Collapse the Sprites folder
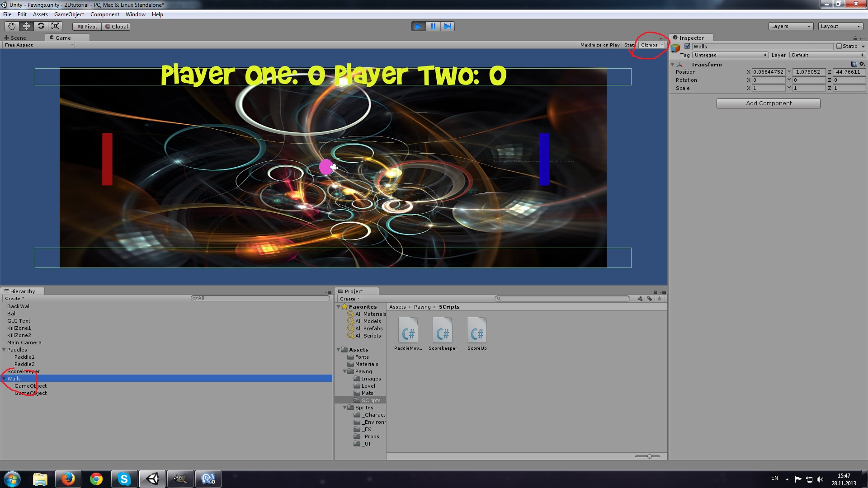 pyautogui.click(x=345, y=408)
